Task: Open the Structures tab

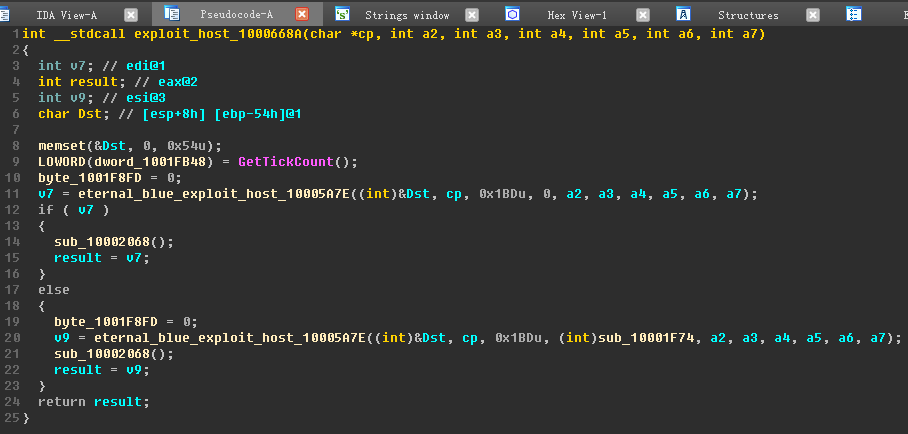Action: tap(748, 15)
